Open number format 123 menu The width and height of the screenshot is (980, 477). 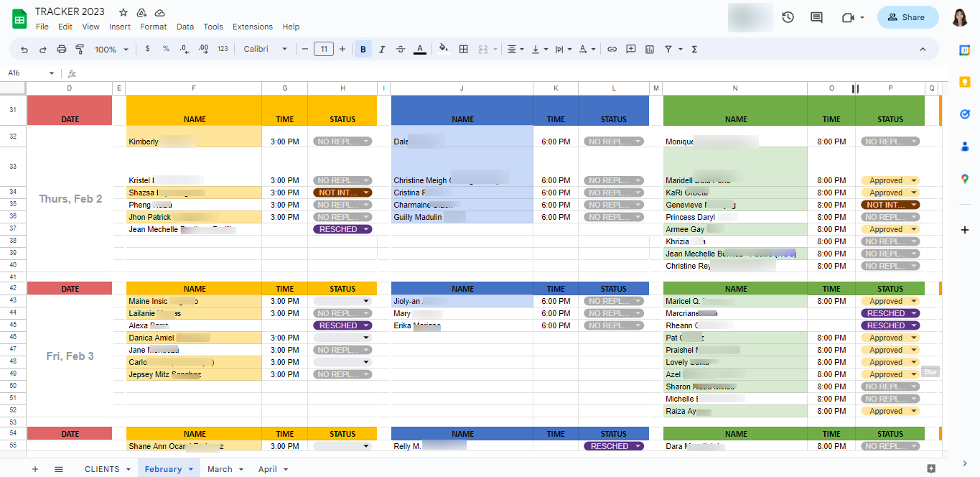(223, 49)
